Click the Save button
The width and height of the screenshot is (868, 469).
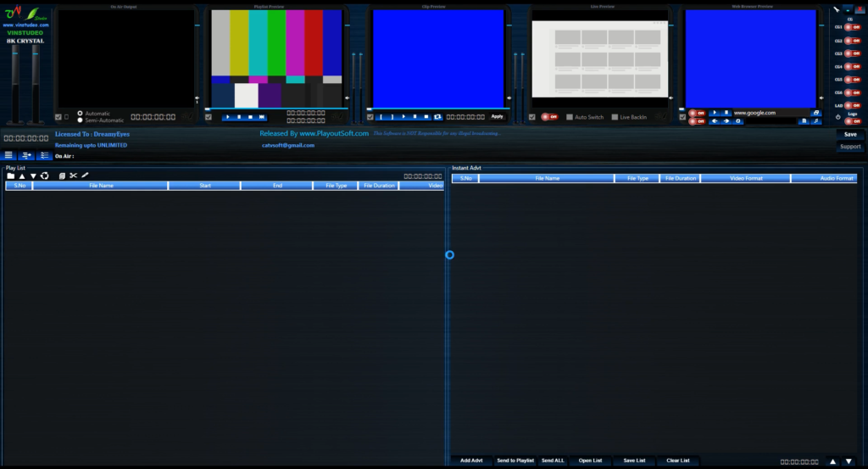(x=849, y=134)
